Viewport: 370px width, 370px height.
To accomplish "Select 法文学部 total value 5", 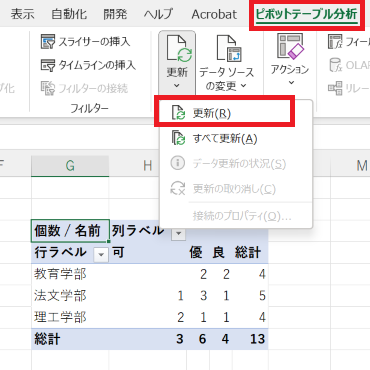I will click(262, 296).
